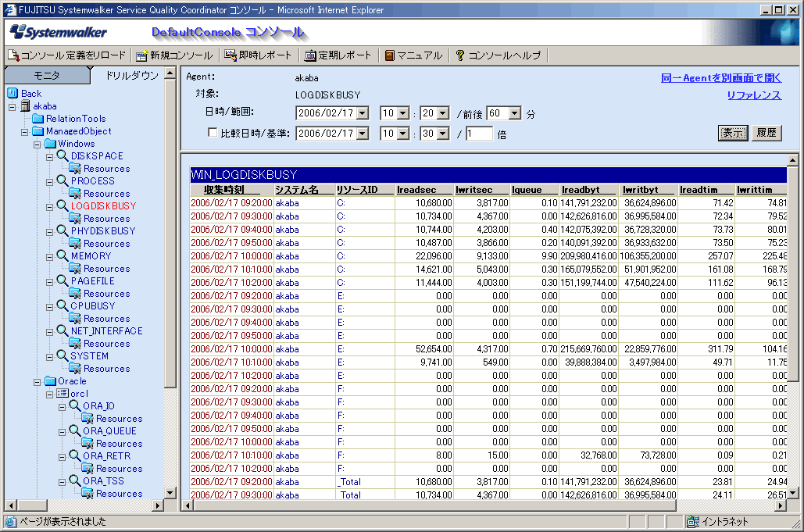Open the 日時/範囲 date dropdown

(363, 113)
